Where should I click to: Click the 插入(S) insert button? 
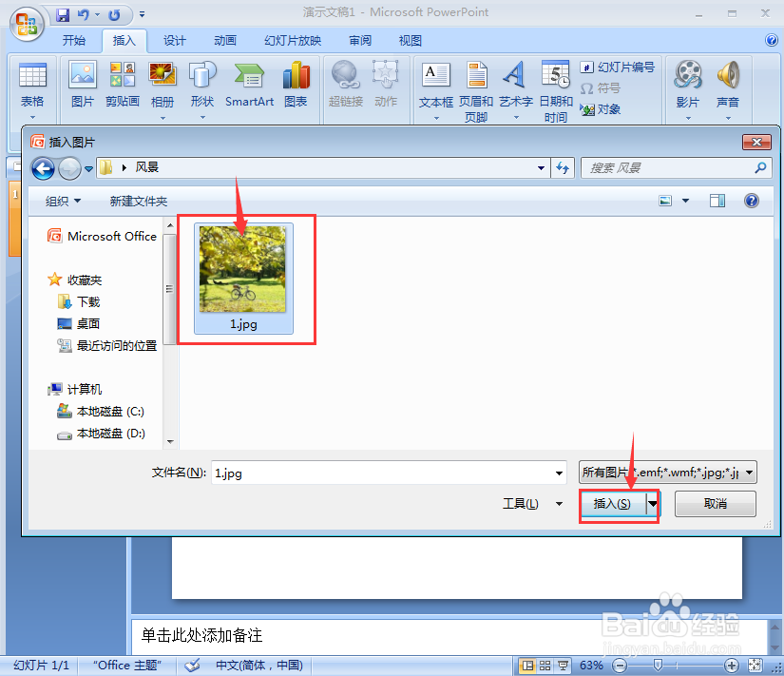point(613,504)
